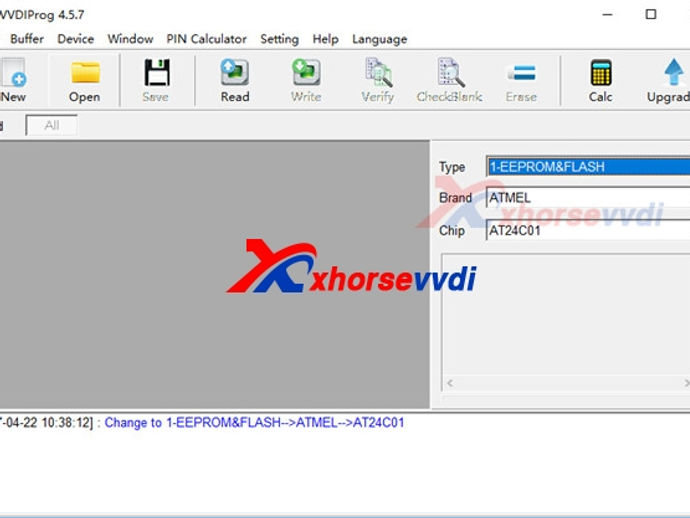This screenshot has height=518, width=690.
Task: Open the Setting menu
Action: [279, 39]
